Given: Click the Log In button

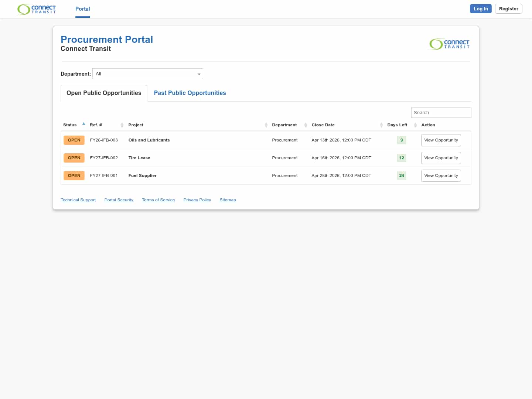Looking at the screenshot, I should click(x=481, y=8).
